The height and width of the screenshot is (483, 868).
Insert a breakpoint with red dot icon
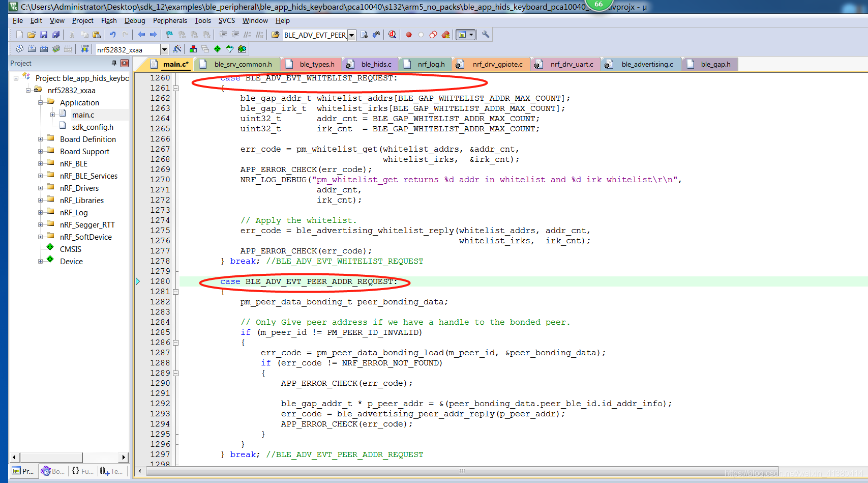[x=409, y=35]
